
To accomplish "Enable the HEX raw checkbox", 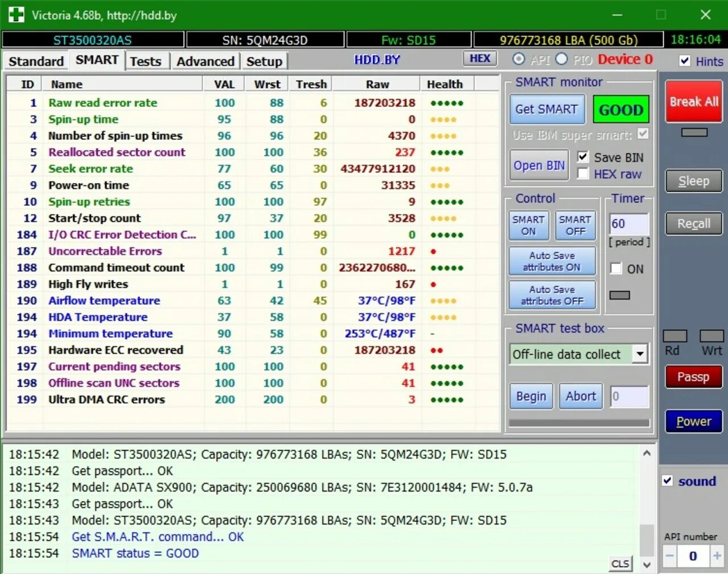I will (x=583, y=174).
